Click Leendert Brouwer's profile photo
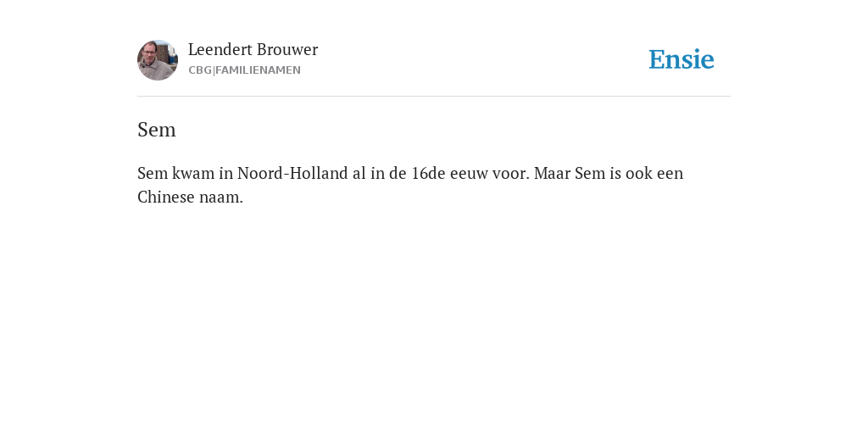 point(158,60)
